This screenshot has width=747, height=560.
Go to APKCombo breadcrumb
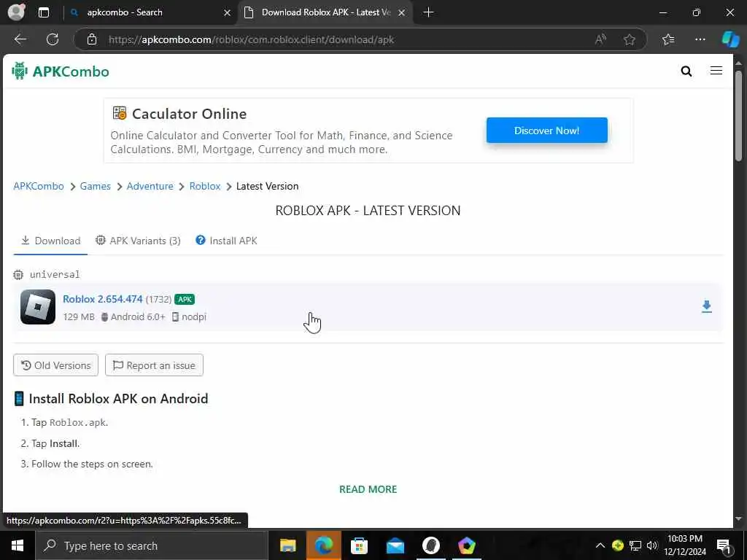click(39, 186)
